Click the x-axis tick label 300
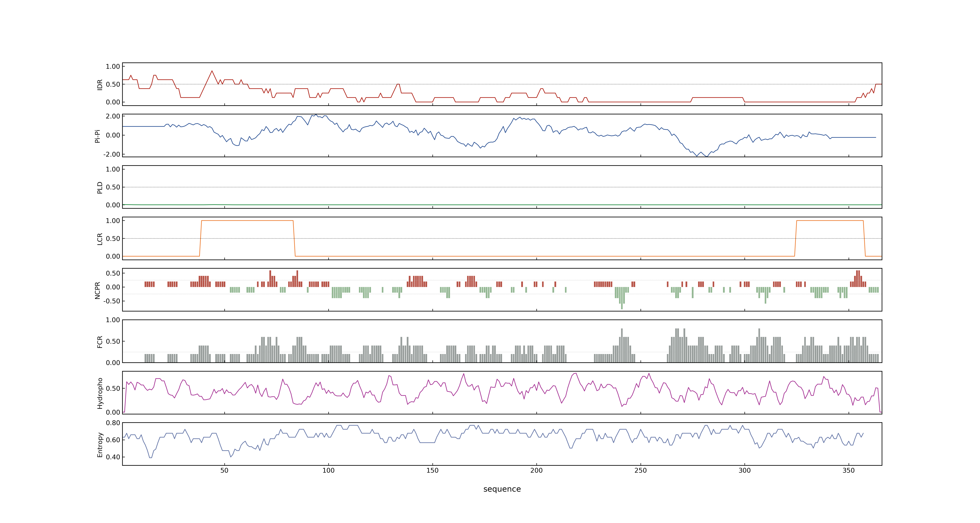Screen dimensions: 980x523 point(744,470)
